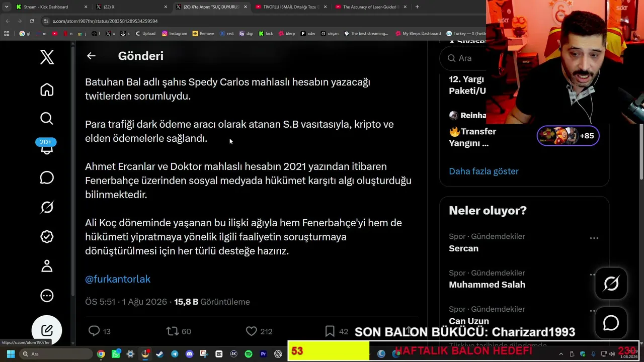Image resolution: width=644 pixels, height=362 pixels.
Task: Open the kick bookmark
Action: pos(266,34)
